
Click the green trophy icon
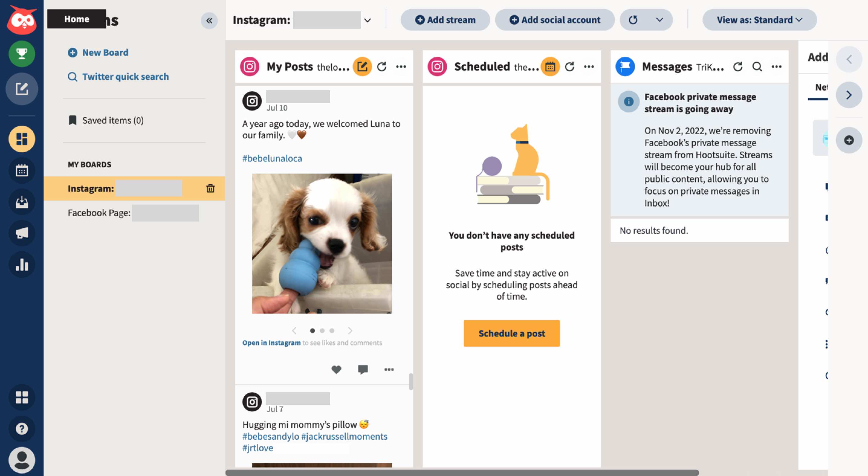click(x=21, y=53)
